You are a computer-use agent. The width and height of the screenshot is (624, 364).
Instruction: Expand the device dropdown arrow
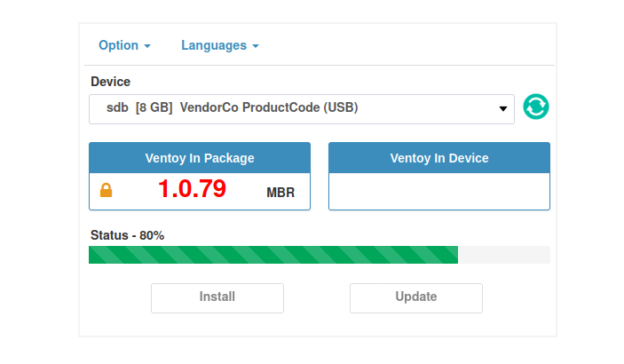click(502, 109)
